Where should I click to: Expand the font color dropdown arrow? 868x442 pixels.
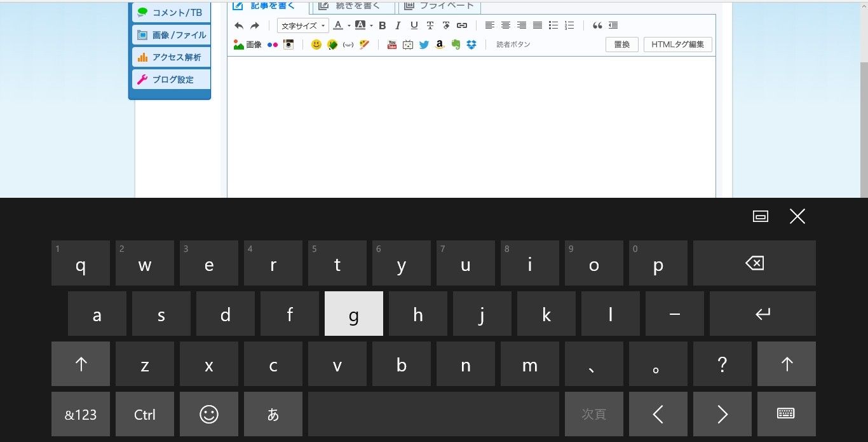point(349,26)
